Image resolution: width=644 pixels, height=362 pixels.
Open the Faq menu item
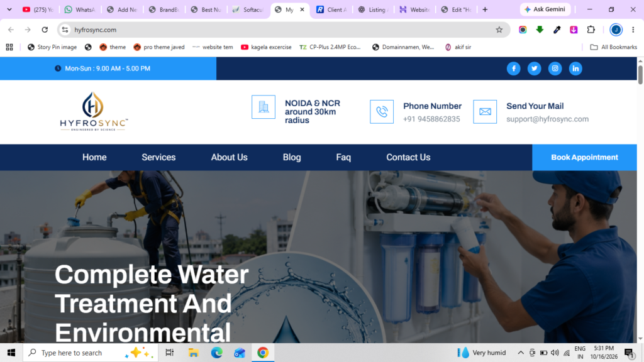[x=343, y=157]
